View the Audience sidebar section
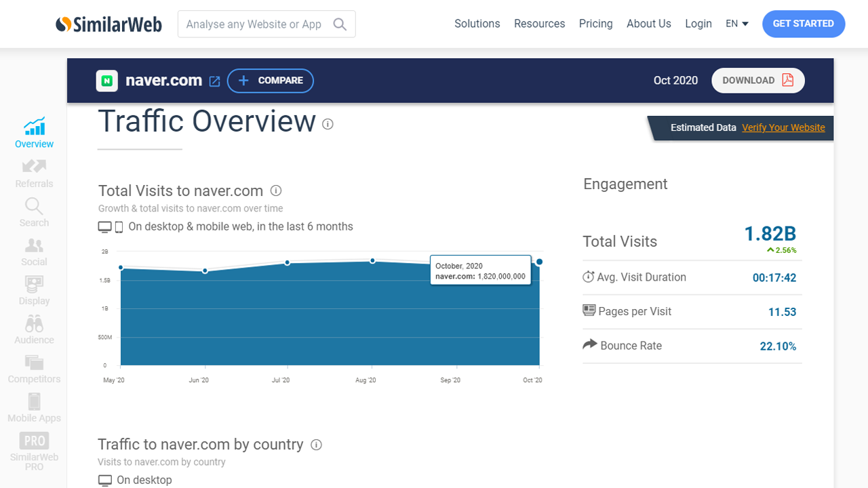Viewport: 868px width, 488px height. coord(35,330)
